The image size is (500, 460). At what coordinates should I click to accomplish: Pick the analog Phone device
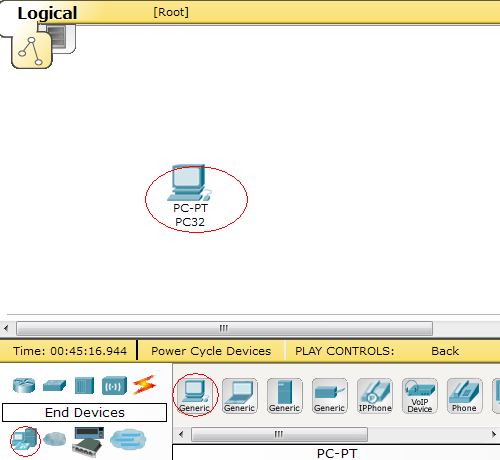coord(465,396)
